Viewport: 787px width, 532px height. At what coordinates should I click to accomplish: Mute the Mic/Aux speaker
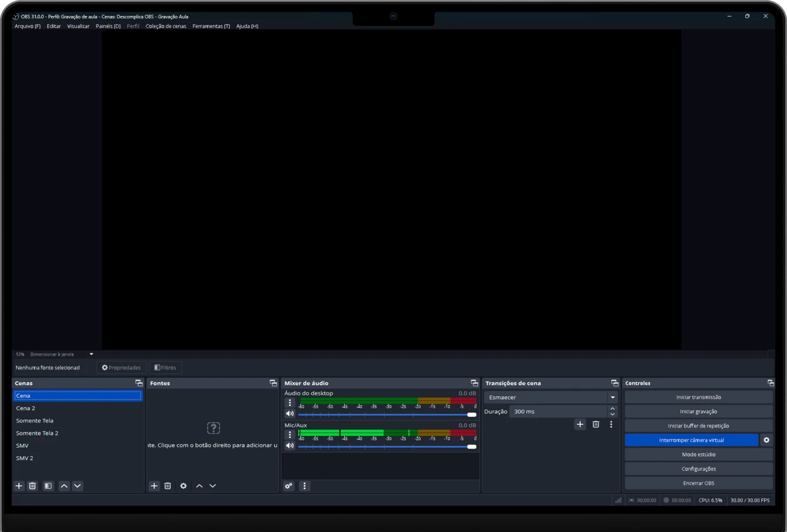point(290,446)
